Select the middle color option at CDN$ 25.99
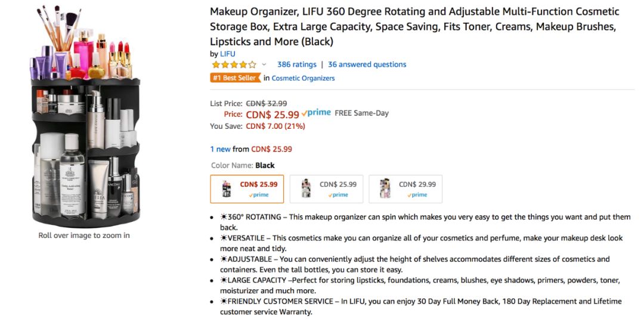The image size is (644, 322). pos(326,189)
